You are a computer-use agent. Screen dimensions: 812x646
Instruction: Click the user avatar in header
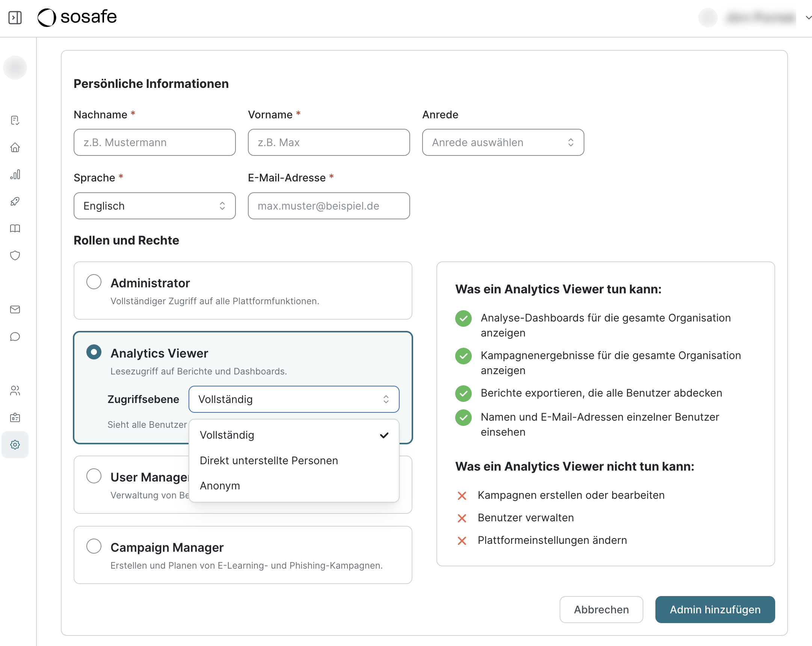(708, 17)
